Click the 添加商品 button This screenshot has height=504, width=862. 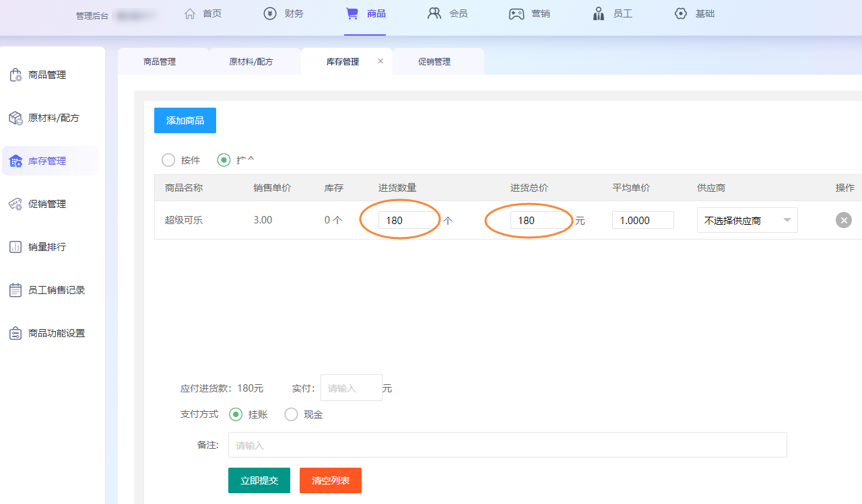[185, 120]
